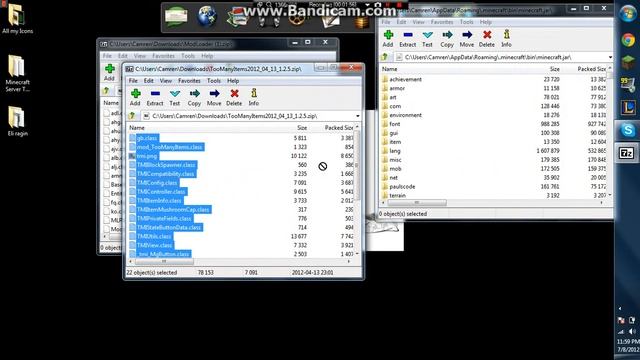Sort by Size column in TooManyItems window
Image resolution: width=640 pixels, height=360 pixels.
302,128
